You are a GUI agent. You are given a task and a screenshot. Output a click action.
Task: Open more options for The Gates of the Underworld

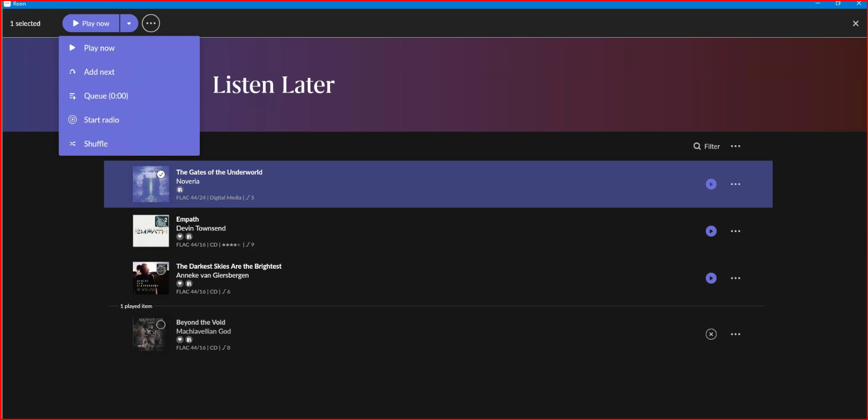click(735, 184)
